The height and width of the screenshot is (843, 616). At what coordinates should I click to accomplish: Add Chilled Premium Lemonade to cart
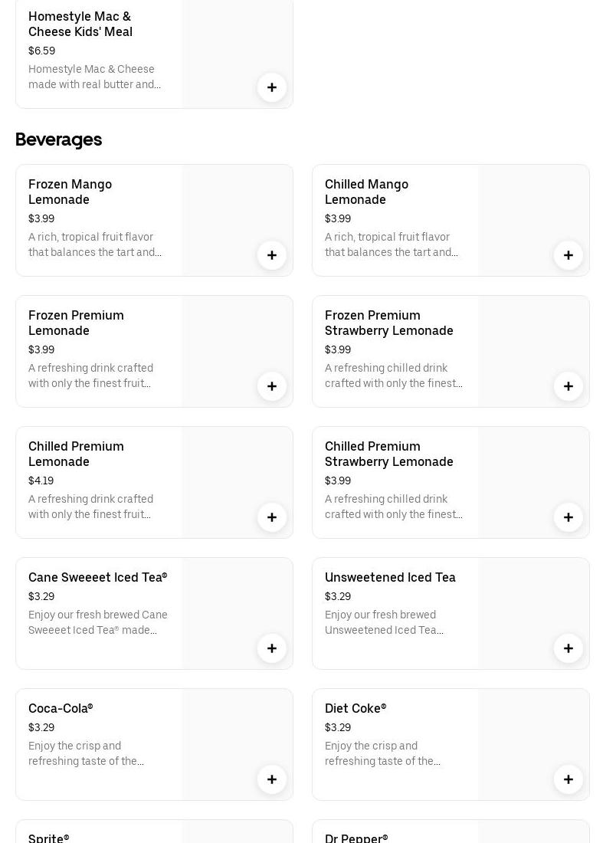tap(272, 517)
